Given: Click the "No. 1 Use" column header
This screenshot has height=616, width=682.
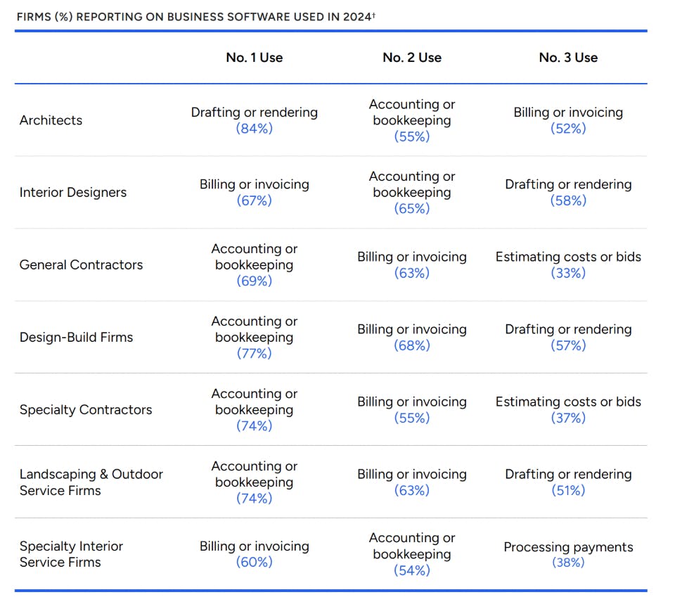Looking at the screenshot, I should point(255,58).
